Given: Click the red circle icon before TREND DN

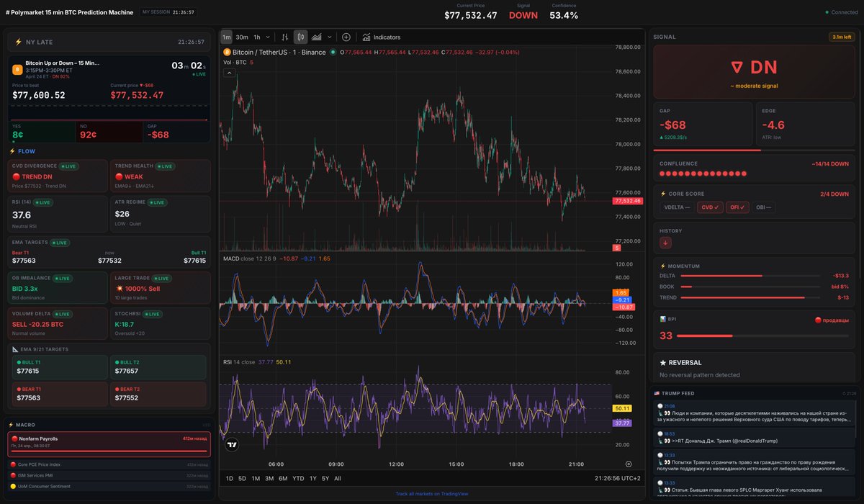Looking at the screenshot, I should (x=16, y=176).
